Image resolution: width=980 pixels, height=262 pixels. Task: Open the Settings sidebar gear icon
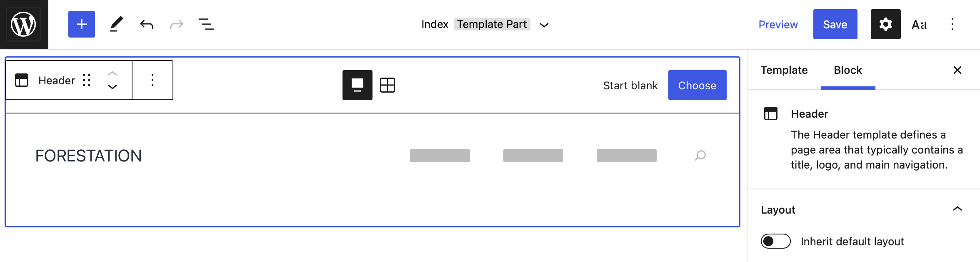[885, 24]
